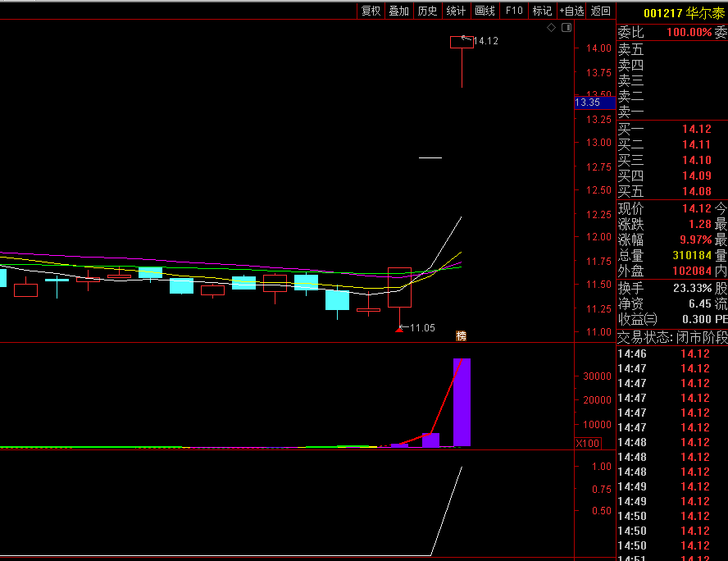Click the 涨幅 9.97% value
The image size is (728, 561).
click(x=695, y=239)
